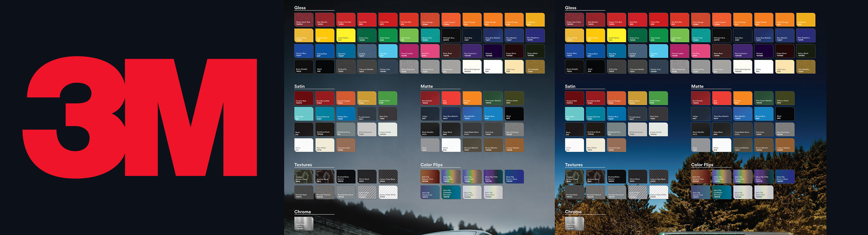
Task: Choose Flame Red G53 swatch in gray-sky chart
Action: point(388,20)
